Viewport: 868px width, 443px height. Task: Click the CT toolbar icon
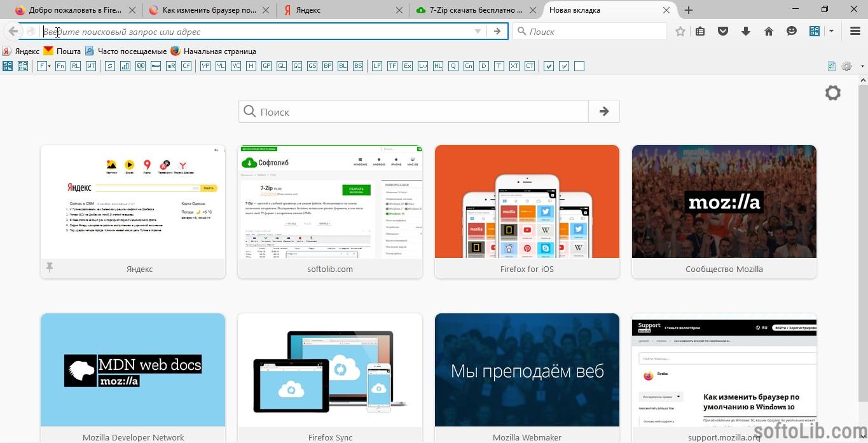[530, 66]
